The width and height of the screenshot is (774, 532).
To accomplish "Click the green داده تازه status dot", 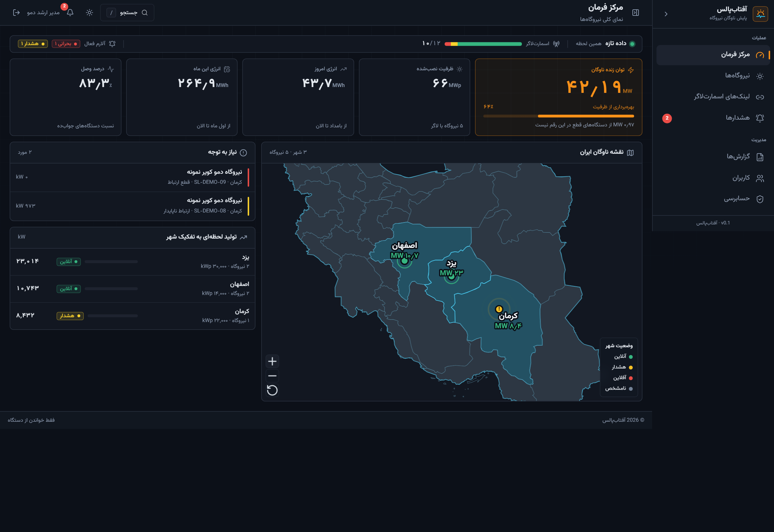I will point(632,44).
